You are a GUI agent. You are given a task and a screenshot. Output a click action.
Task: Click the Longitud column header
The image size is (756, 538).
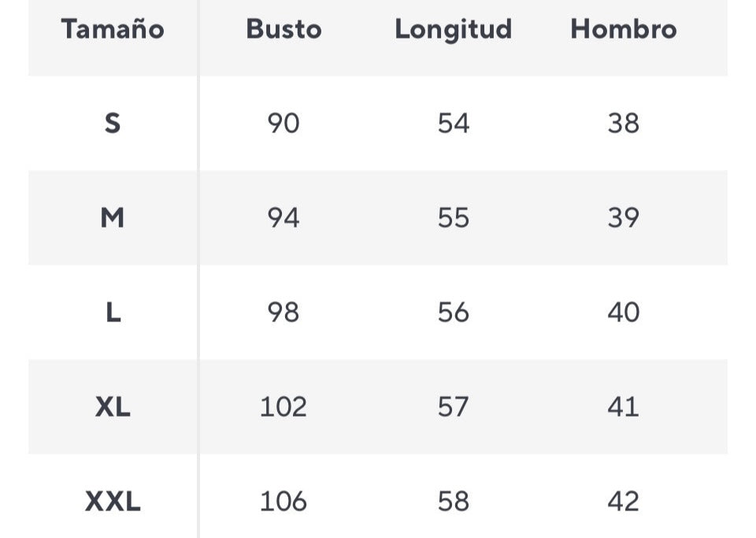(x=453, y=29)
